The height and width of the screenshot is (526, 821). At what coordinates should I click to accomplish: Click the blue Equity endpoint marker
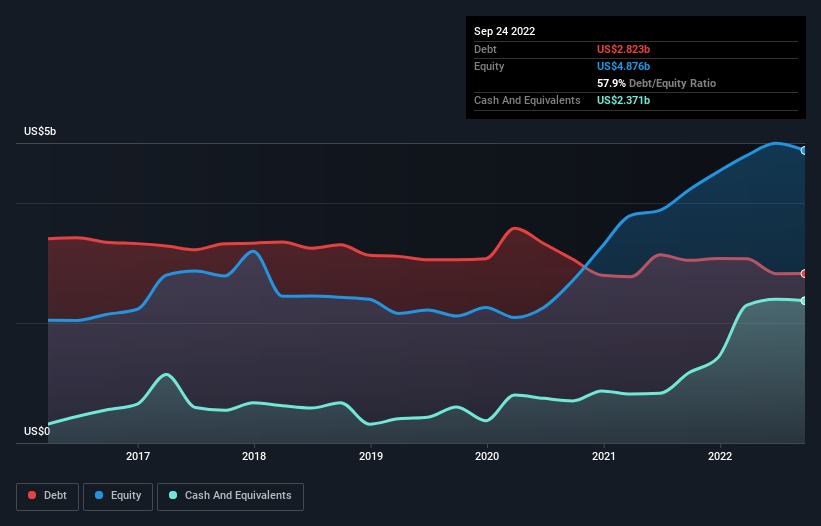pyautogui.click(x=804, y=151)
